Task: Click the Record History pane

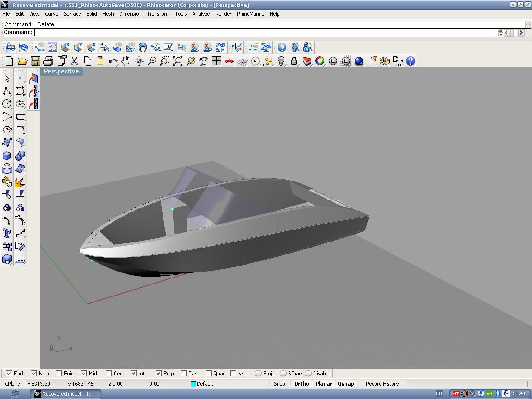Action: point(382,384)
